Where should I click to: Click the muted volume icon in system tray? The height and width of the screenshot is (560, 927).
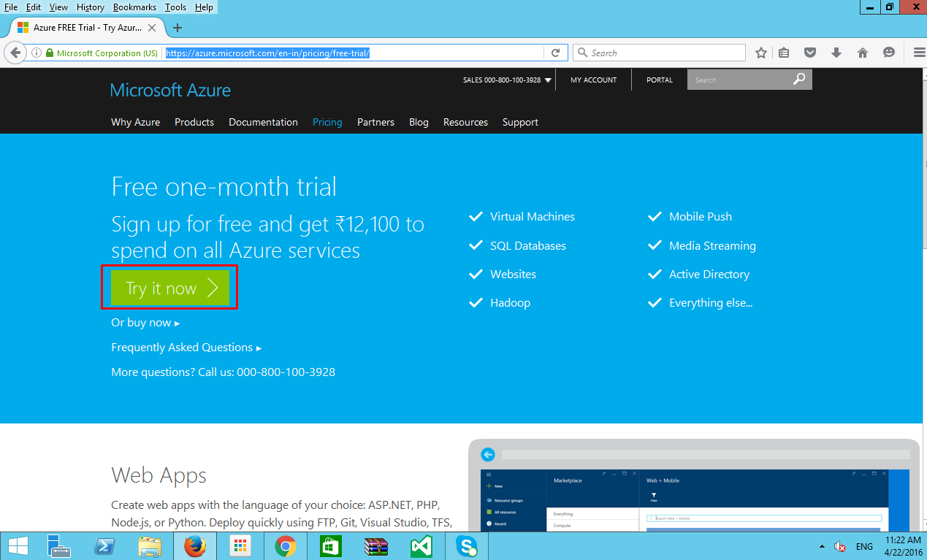840,546
